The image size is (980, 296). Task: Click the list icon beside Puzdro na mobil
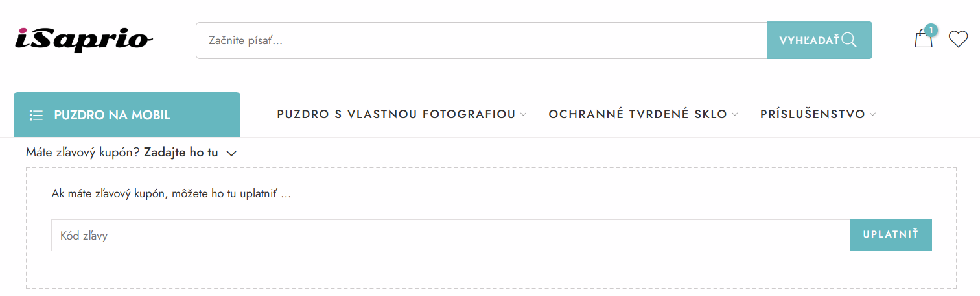(36, 116)
